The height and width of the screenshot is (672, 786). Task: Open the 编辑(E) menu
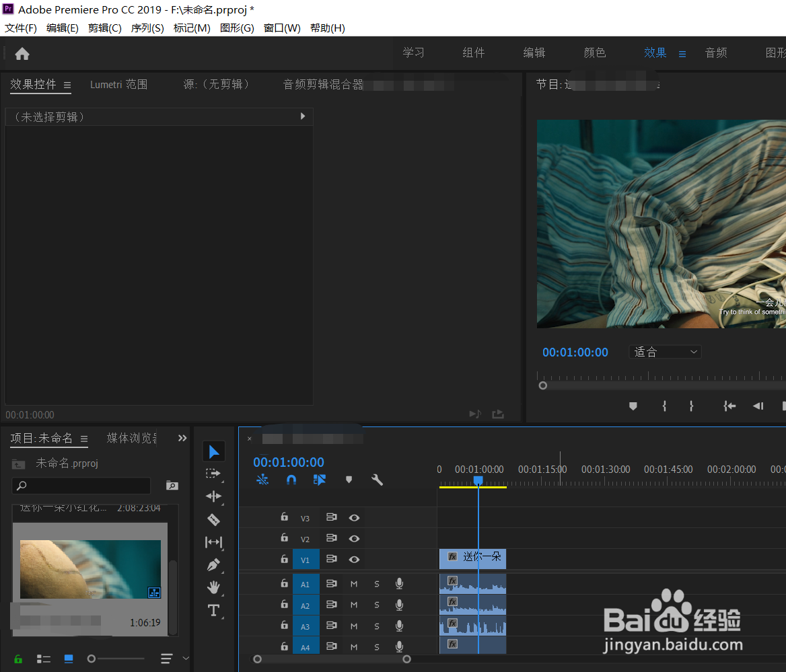(62, 28)
